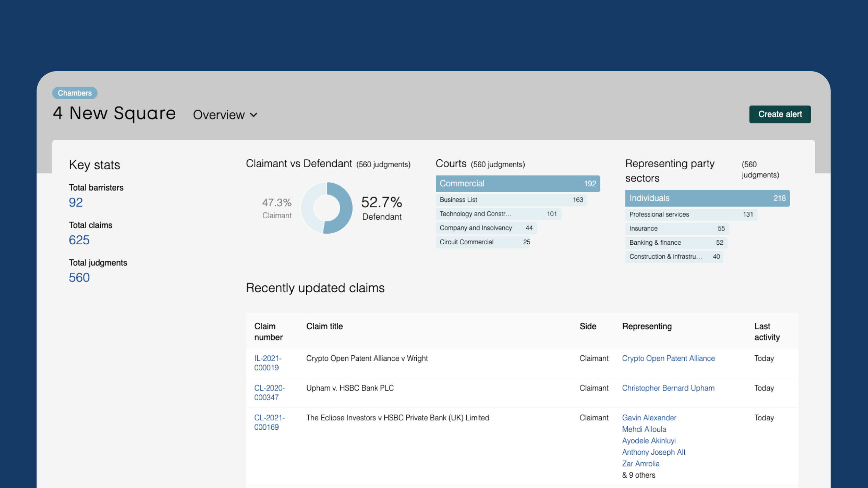This screenshot has height=488, width=868.
Task: Click the Construction & infrastructure sector row
Action: (x=674, y=257)
